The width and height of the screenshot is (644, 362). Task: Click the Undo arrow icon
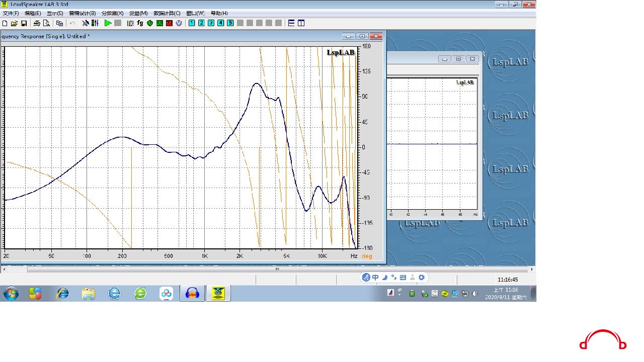click(x=72, y=23)
